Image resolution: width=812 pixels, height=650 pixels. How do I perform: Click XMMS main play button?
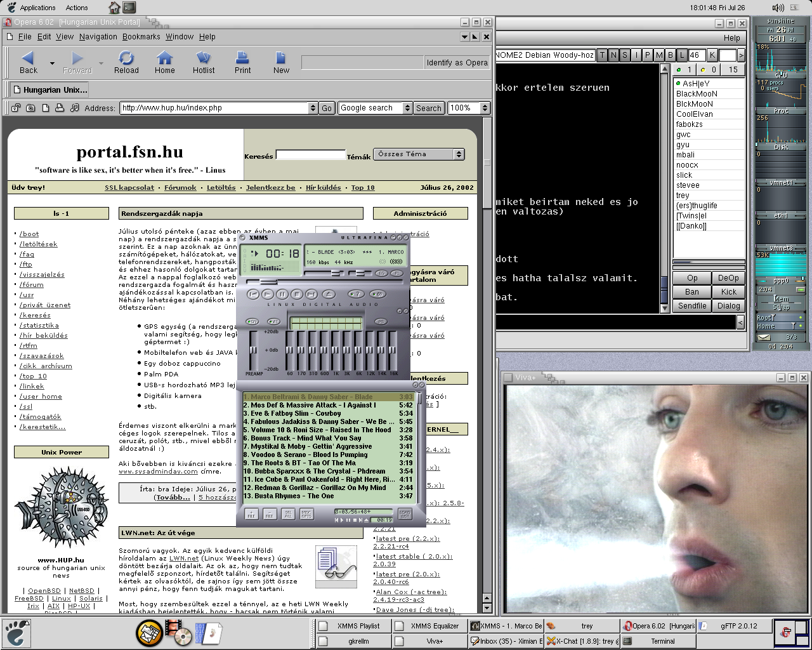point(268,294)
